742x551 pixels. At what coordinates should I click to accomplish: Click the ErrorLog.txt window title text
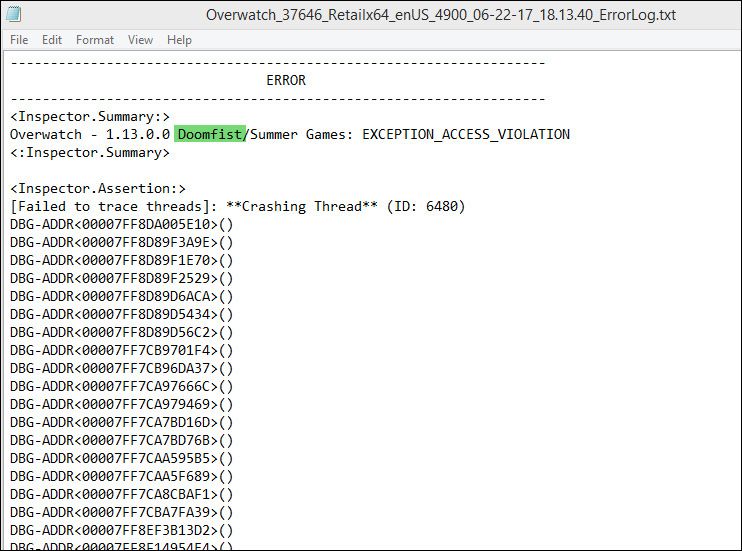tap(441, 15)
